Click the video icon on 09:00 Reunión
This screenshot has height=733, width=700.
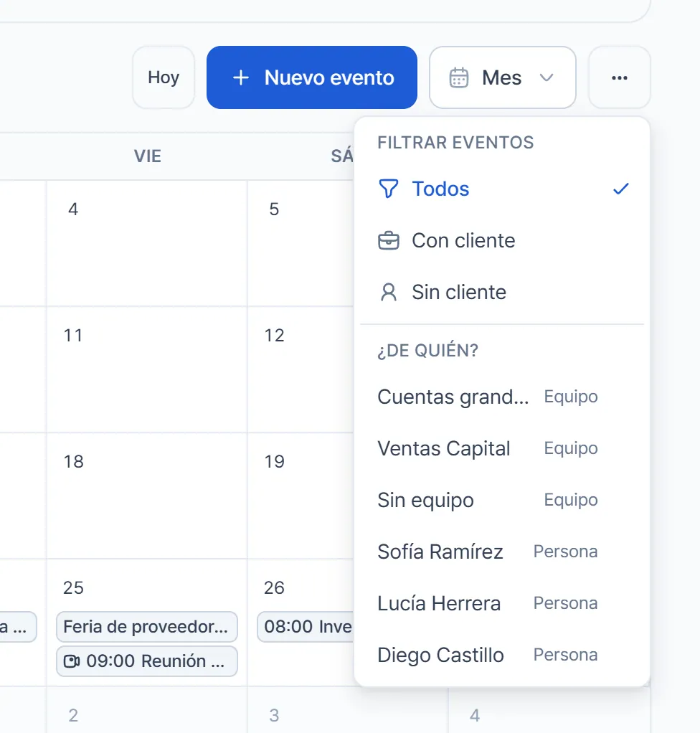pos(72,661)
